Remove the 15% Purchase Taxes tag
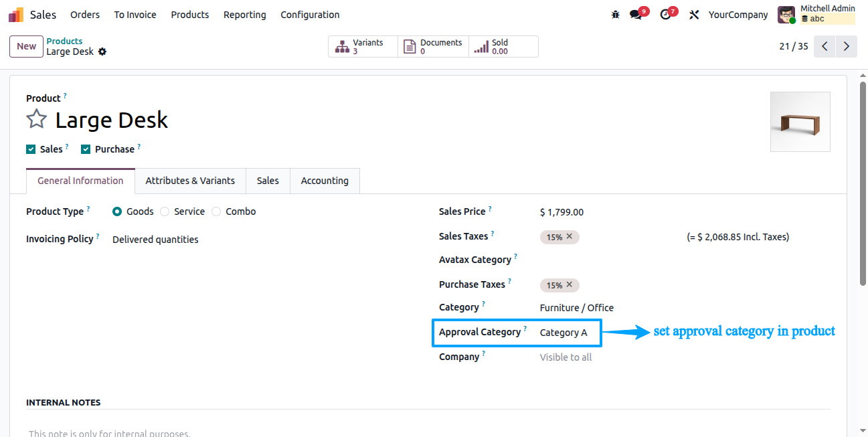Screen dimensions: 868x437 570,284
